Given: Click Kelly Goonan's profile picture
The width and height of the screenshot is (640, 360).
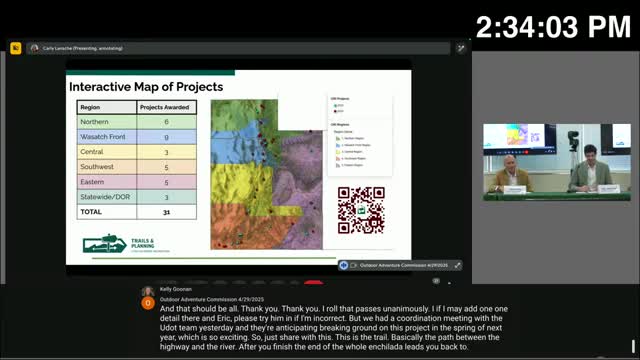Looking at the screenshot, I should point(148,291).
